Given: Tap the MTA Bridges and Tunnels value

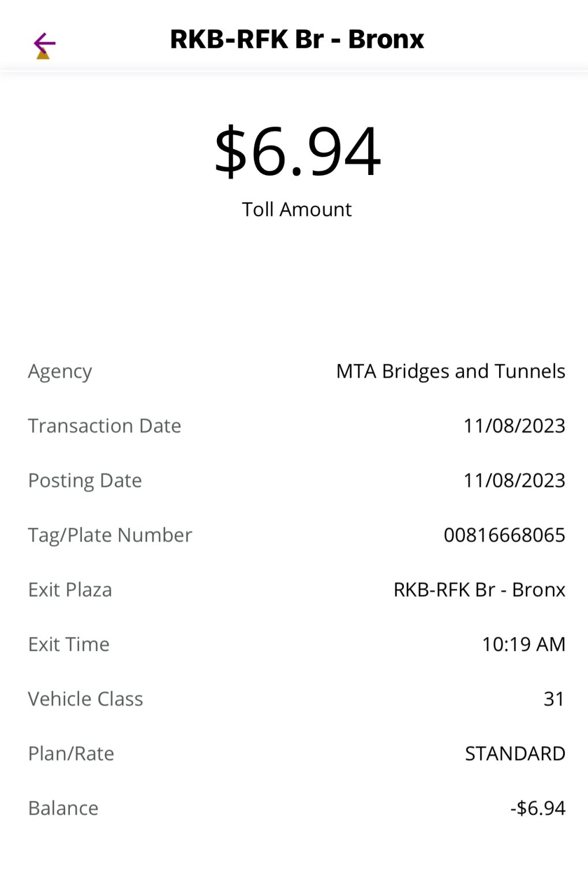Looking at the screenshot, I should [451, 371].
